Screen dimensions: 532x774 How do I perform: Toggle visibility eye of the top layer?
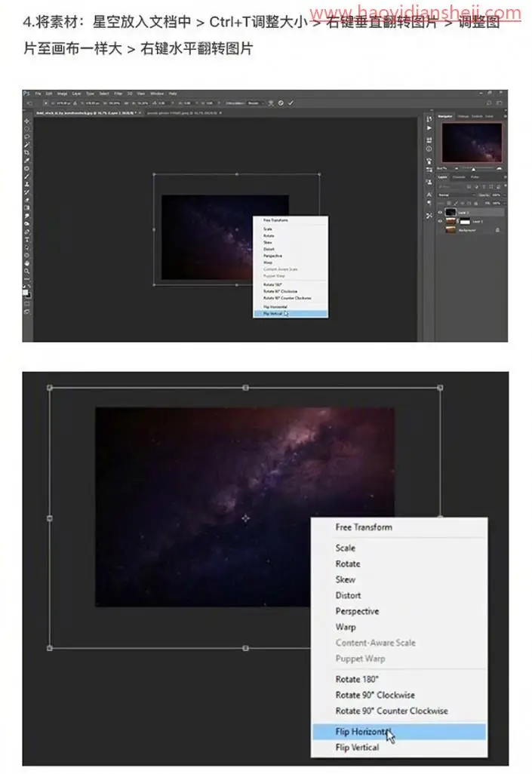pos(440,212)
